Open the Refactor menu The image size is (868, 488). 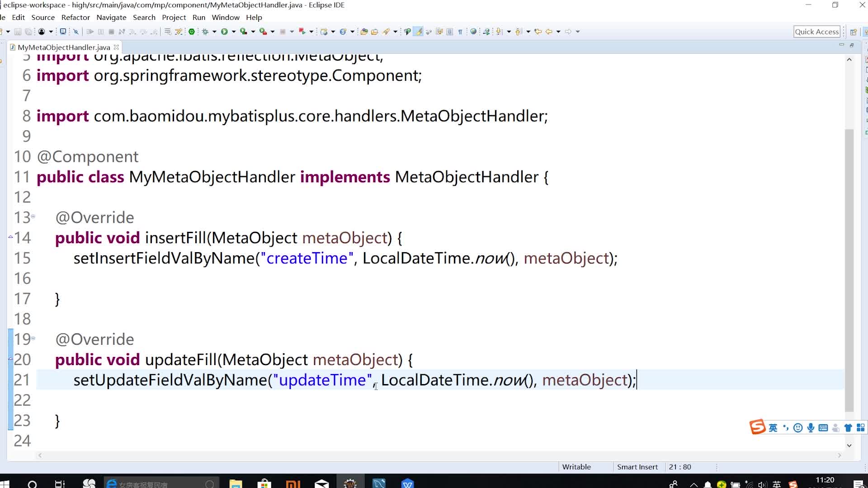tap(75, 17)
